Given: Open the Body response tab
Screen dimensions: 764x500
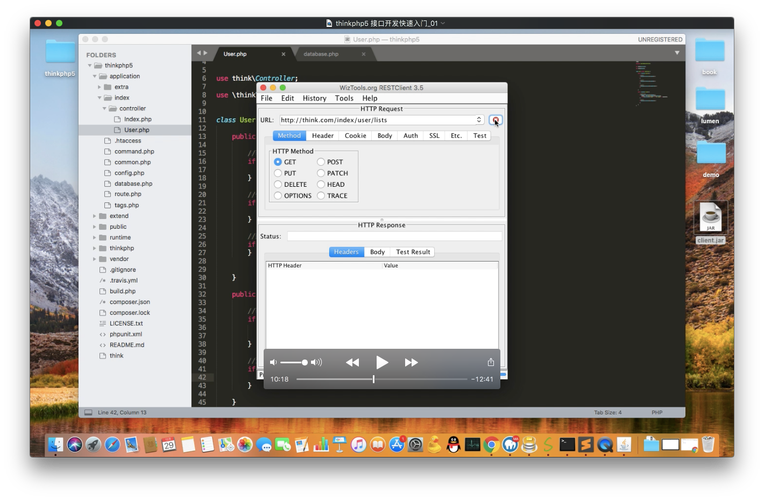Looking at the screenshot, I should point(377,252).
